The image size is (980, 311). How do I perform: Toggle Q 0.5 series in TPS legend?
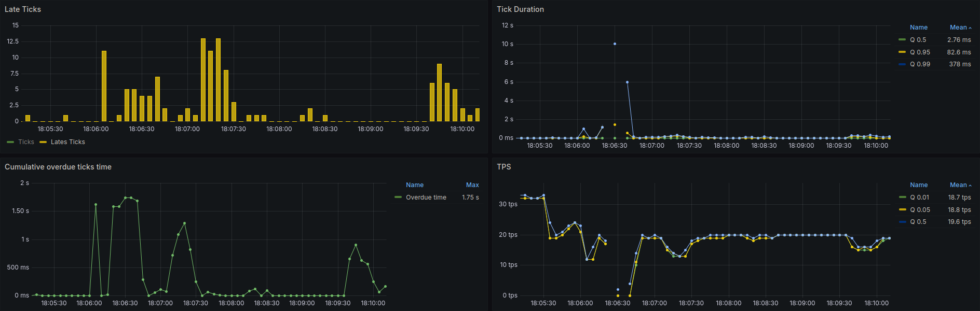pyautogui.click(x=918, y=222)
